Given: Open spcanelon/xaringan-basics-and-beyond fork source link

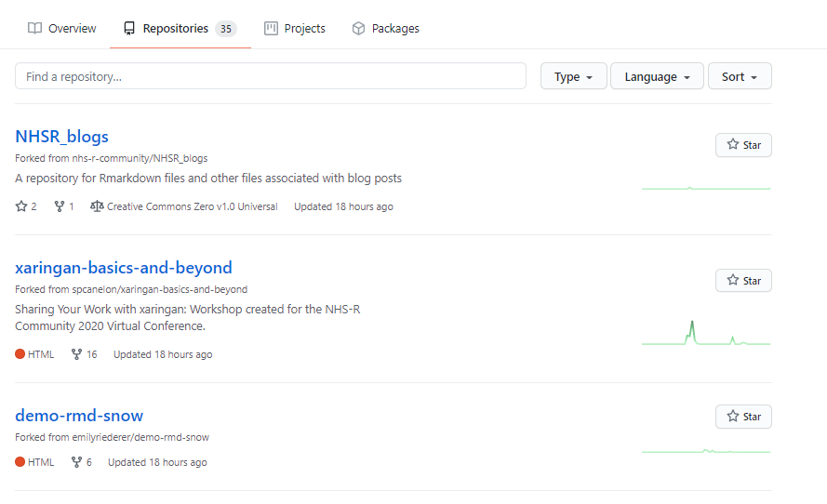Looking at the screenshot, I should pyautogui.click(x=160, y=289).
